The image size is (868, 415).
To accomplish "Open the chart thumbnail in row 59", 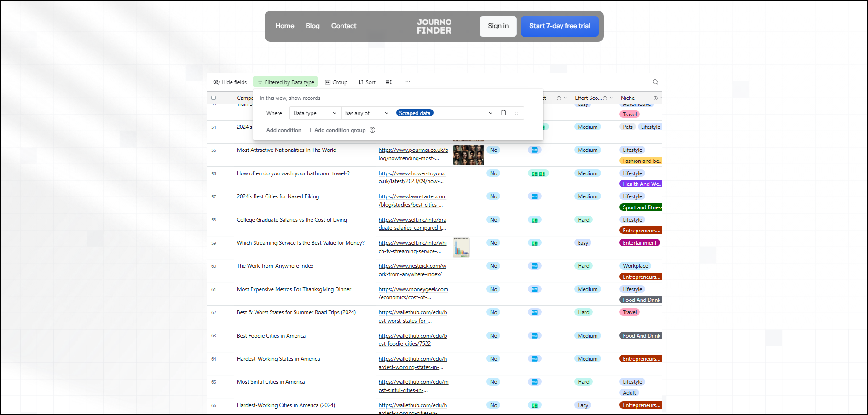I will pos(461,248).
